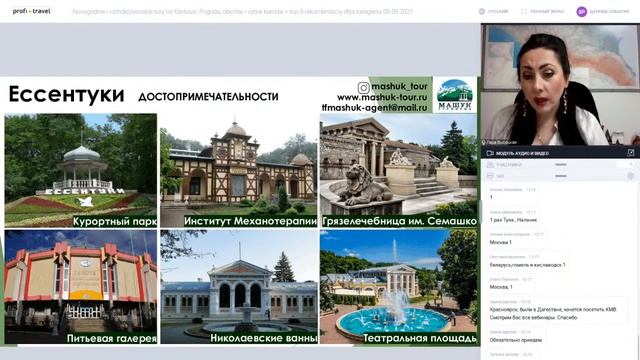
Task: Click the МОДУЛЬ АУДИО И ВИДЕО label
Action: [522, 153]
